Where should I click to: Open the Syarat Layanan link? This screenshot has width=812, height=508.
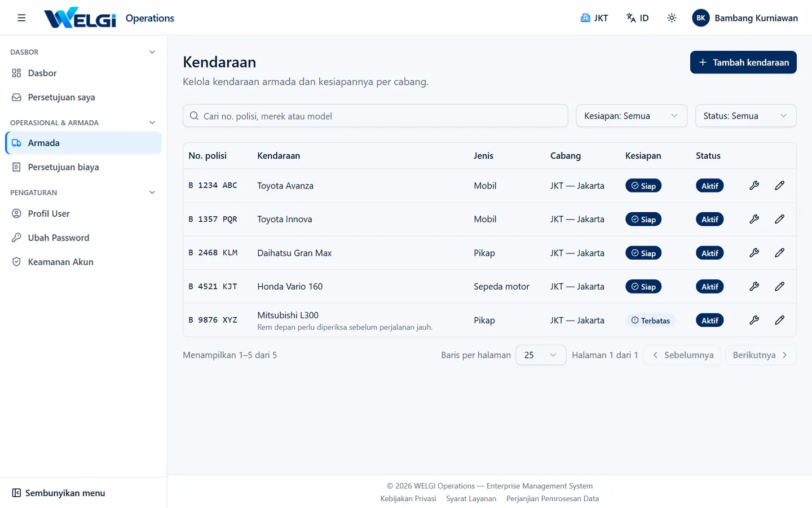471,498
